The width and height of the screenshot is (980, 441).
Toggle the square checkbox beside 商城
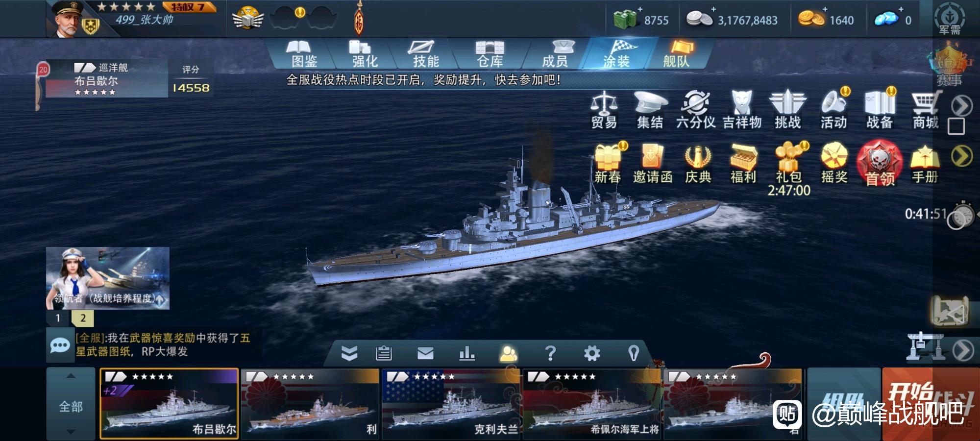[x=956, y=126]
